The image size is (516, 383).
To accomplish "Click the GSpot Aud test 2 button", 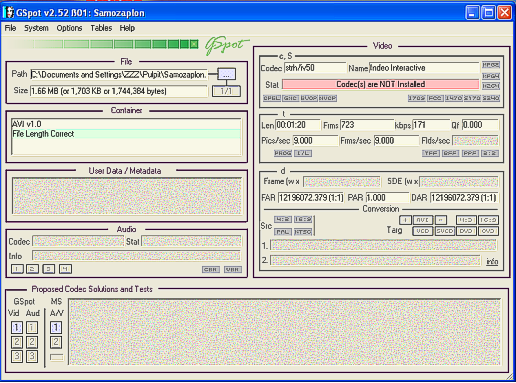I will 32,342.
